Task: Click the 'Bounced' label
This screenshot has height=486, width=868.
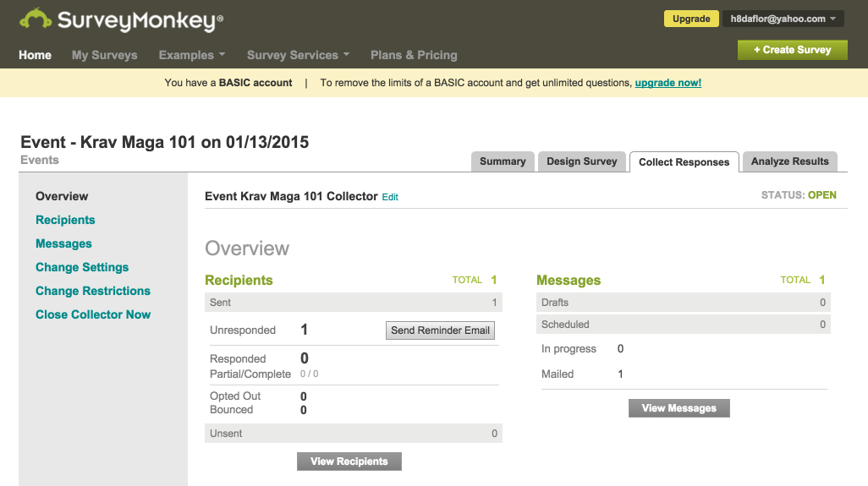Action: pyautogui.click(x=232, y=410)
